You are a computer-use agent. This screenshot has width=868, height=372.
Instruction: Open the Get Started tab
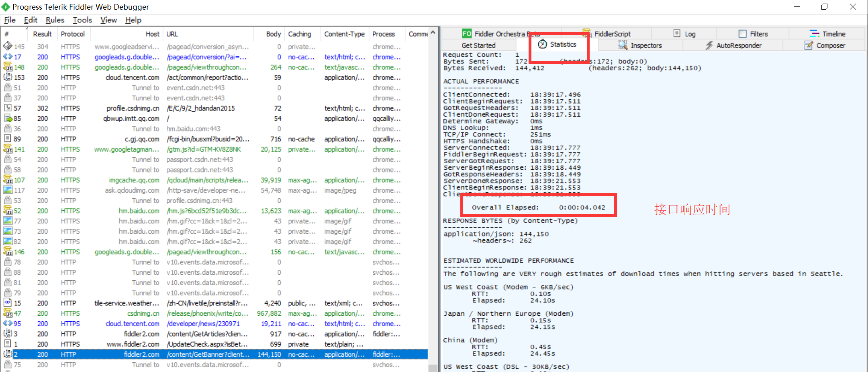click(x=478, y=45)
